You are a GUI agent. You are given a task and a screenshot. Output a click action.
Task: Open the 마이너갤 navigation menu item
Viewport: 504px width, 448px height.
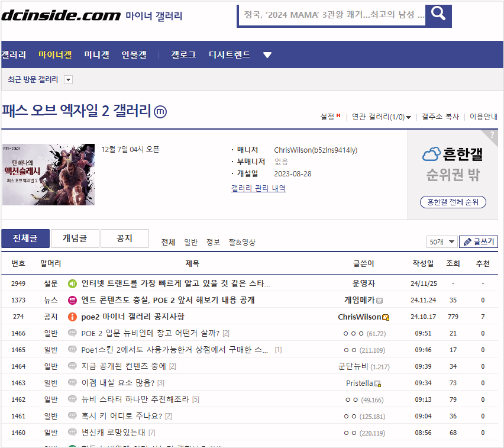[55, 54]
